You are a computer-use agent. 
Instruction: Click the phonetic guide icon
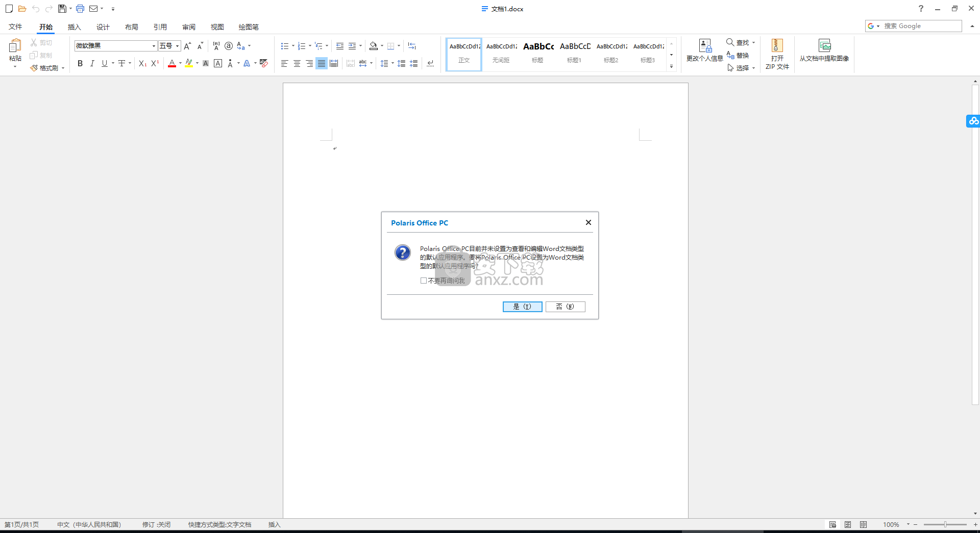[216, 46]
